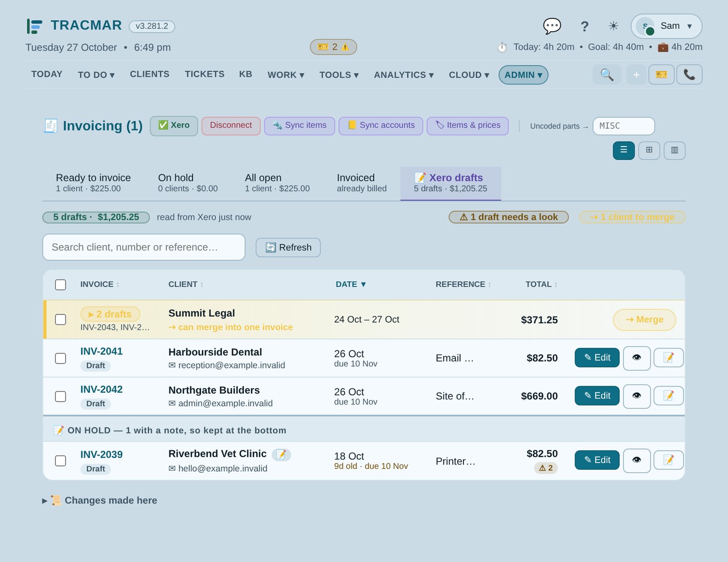The image size is (728, 562).
Task: Open the ADMIN dropdown menu
Action: point(523,75)
